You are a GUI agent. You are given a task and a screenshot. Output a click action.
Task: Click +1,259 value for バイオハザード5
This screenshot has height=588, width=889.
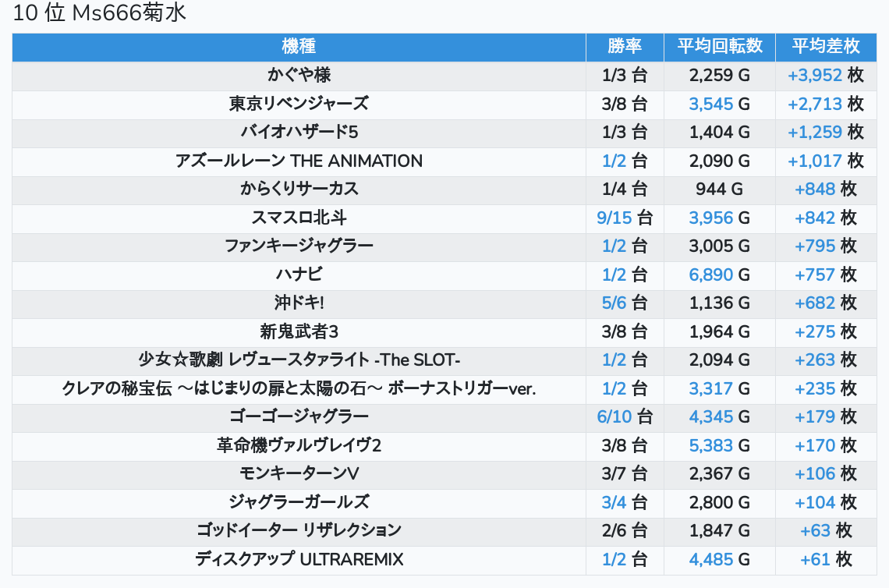(x=815, y=133)
